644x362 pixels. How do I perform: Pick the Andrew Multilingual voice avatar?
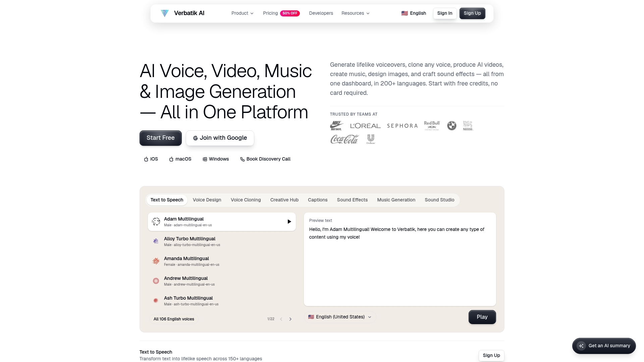point(156,281)
